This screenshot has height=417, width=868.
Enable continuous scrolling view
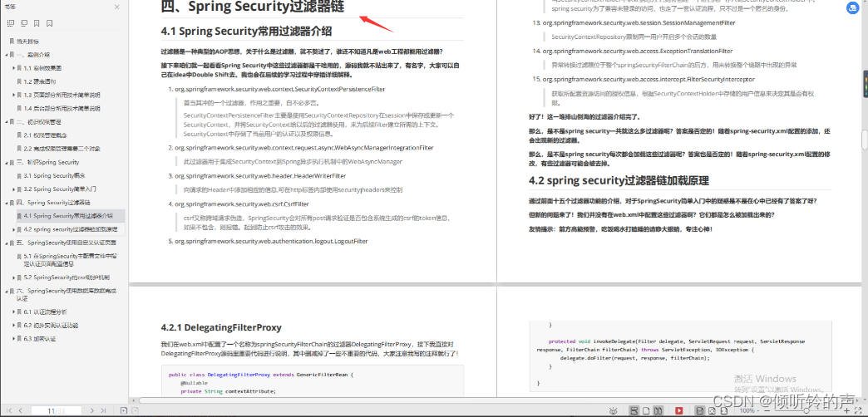click(634, 411)
